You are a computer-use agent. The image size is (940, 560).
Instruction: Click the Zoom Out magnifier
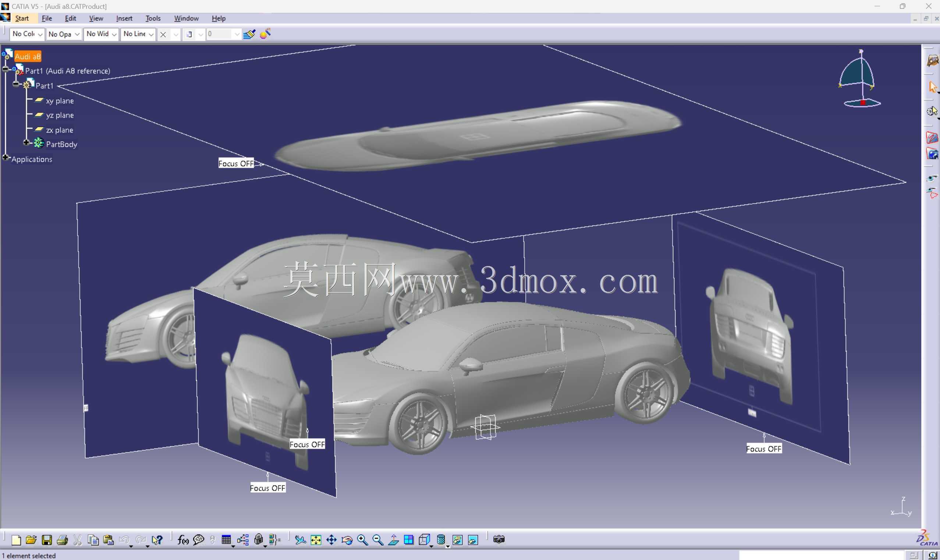[377, 540]
